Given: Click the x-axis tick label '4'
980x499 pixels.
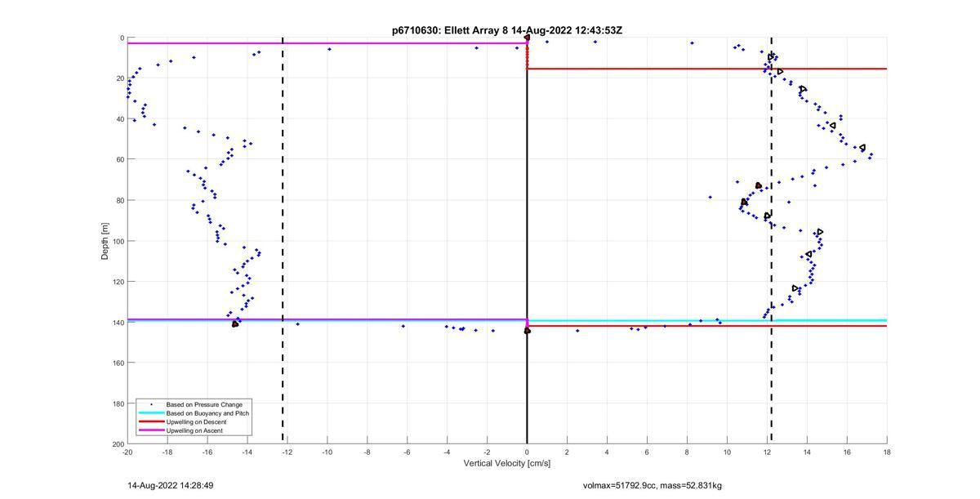Looking at the screenshot, I should [608, 452].
